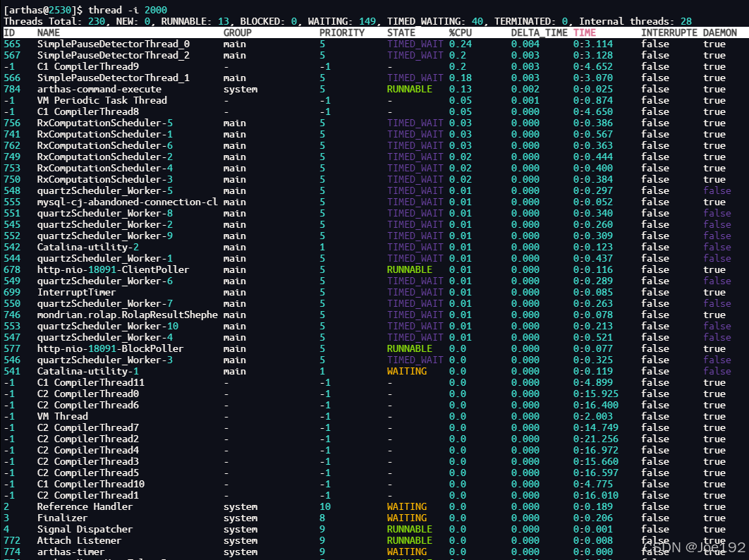Click the Signal Dispatcher thread name
The width and height of the screenshot is (749, 560).
pos(85,530)
